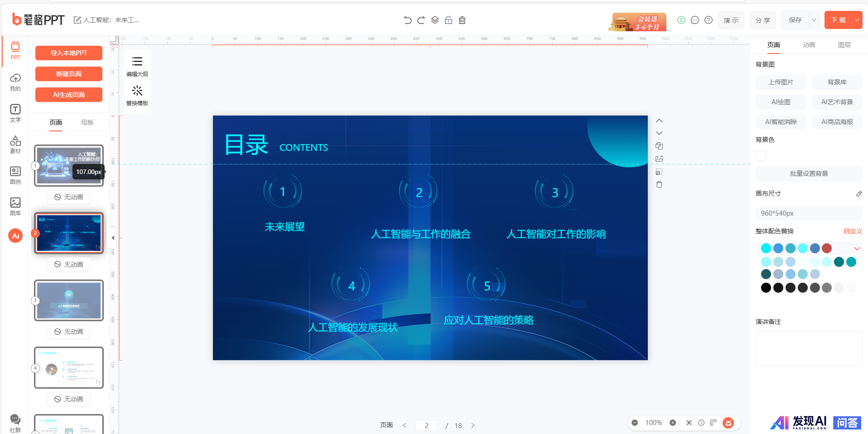Open the 文字 text sidebar panel
Image resolution: width=868 pixels, height=434 pixels.
click(15, 113)
